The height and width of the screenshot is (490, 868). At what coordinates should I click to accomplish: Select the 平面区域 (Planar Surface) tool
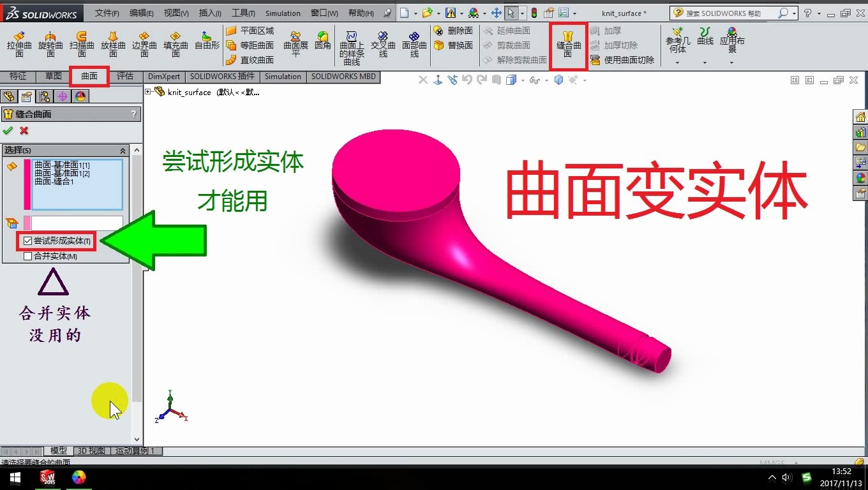point(255,29)
